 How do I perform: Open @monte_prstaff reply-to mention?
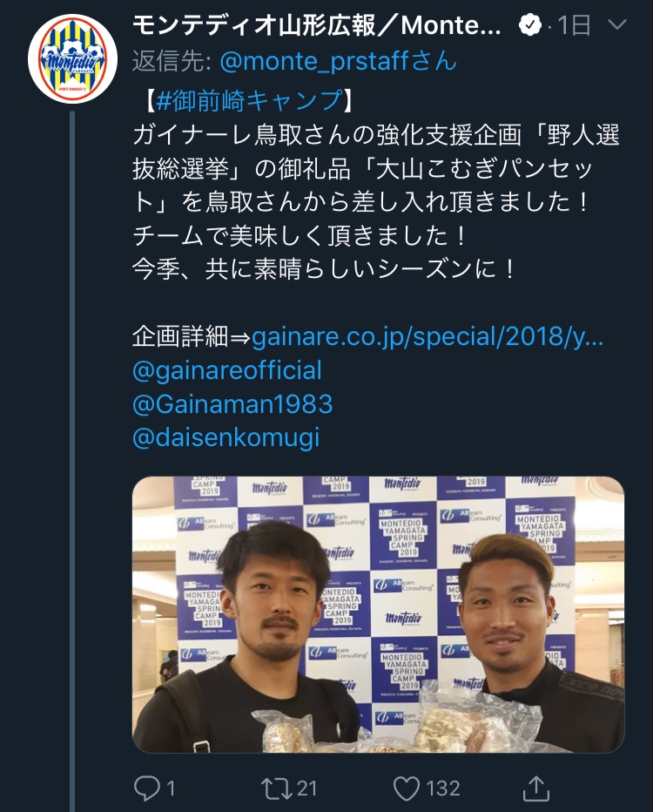[338, 61]
